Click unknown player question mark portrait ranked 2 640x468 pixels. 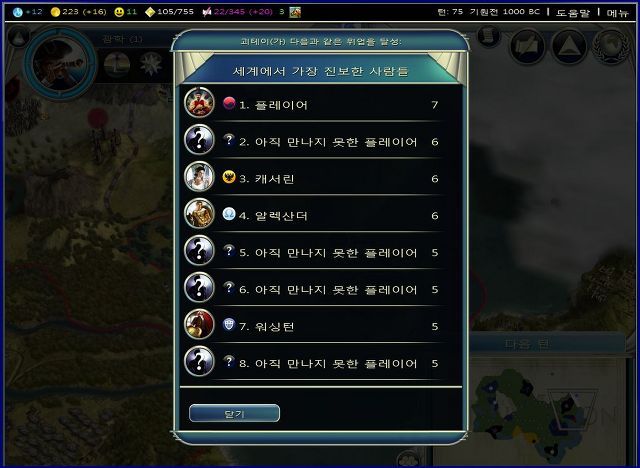click(x=199, y=140)
